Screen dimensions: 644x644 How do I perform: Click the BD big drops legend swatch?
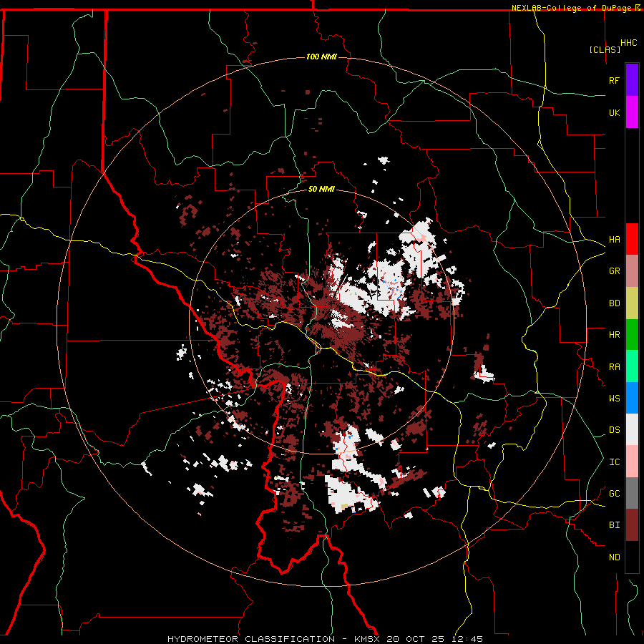[632, 303]
